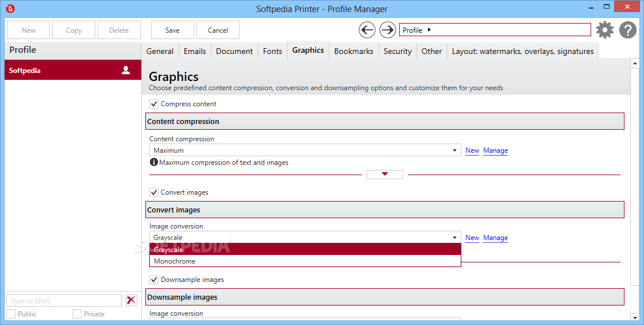Click the Content compression section header
This screenshot has width=644, height=325.
pyautogui.click(x=385, y=122)
